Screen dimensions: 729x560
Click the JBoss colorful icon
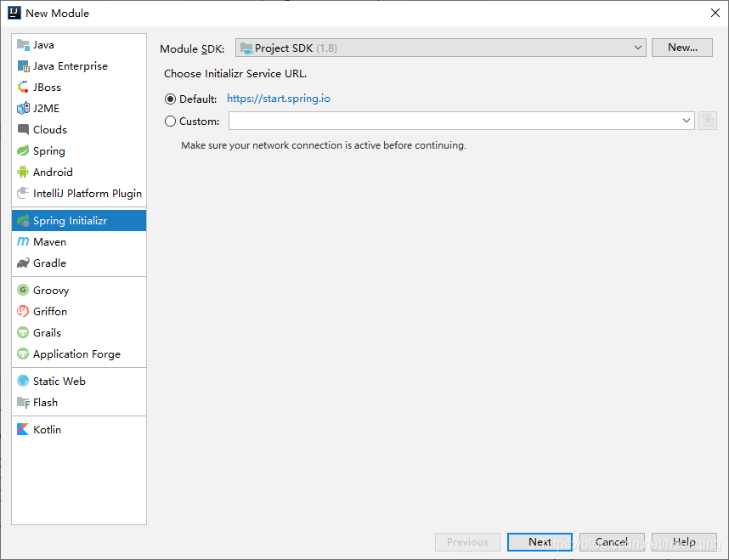point(23,87)
